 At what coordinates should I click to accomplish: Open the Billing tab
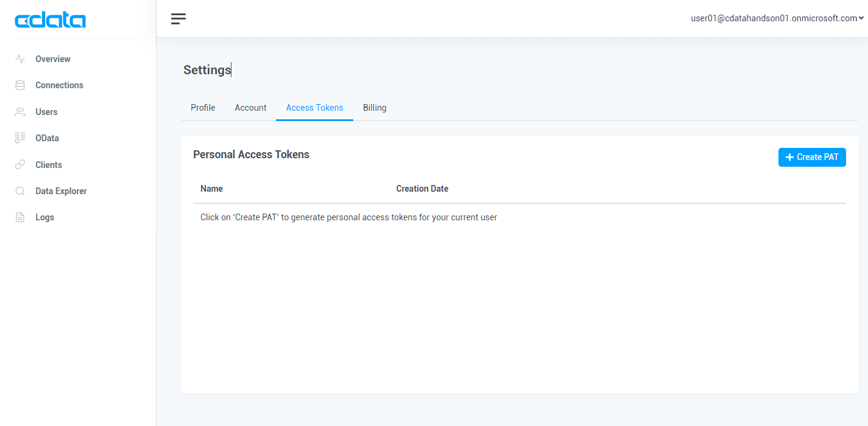coord(375,108)
